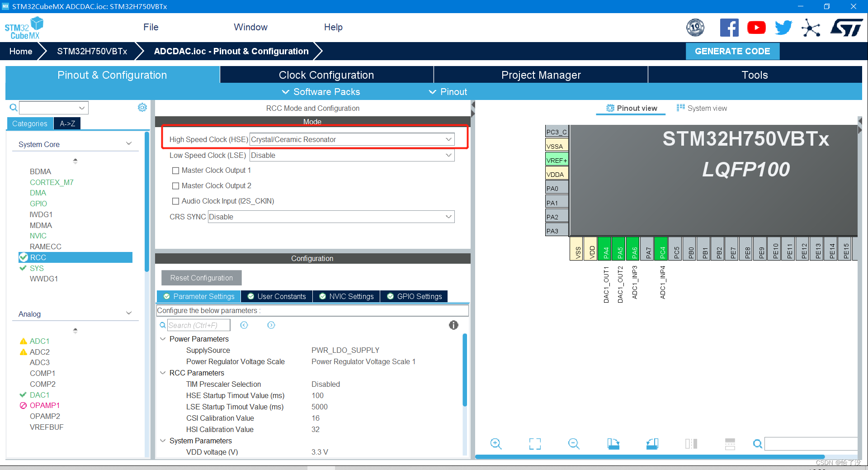Click the peripheral search magnifier icon

coord(14,108)
